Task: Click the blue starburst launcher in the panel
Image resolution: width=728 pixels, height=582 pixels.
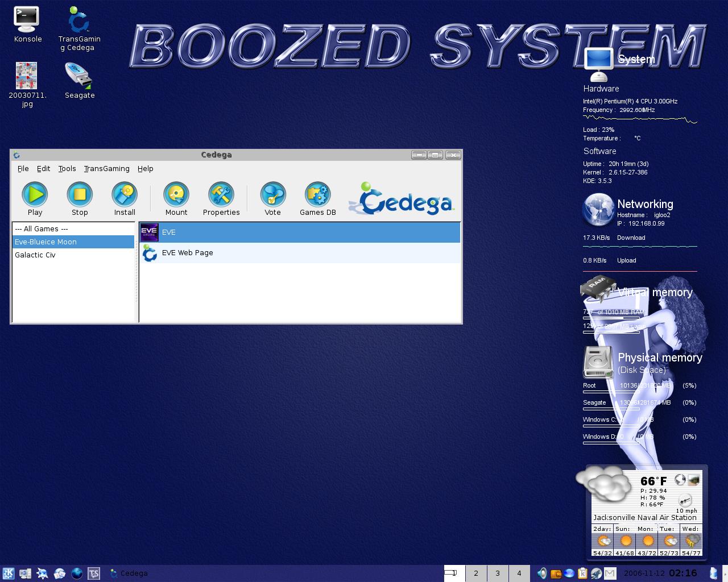Action: coord(42,573)
